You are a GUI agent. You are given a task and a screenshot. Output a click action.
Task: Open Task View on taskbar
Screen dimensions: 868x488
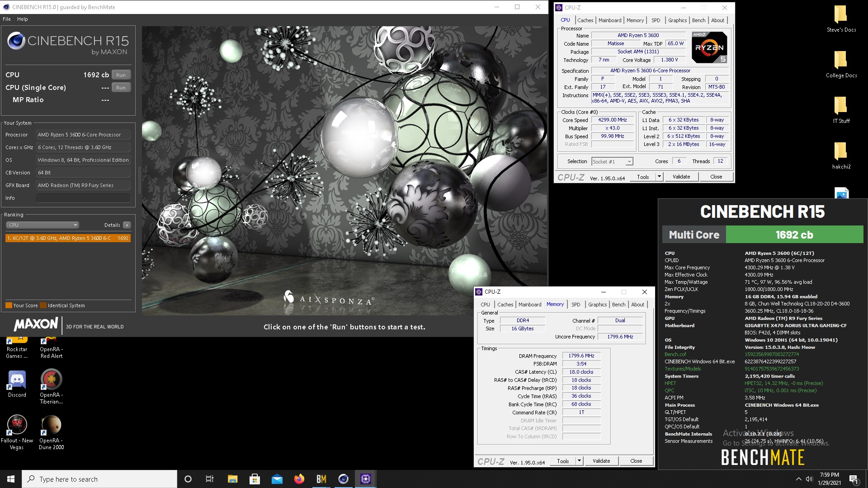pos(209,479)
